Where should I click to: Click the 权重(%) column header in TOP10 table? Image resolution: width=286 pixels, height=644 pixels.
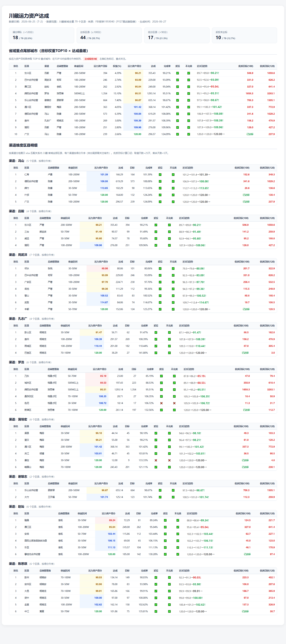click(117, 66)
